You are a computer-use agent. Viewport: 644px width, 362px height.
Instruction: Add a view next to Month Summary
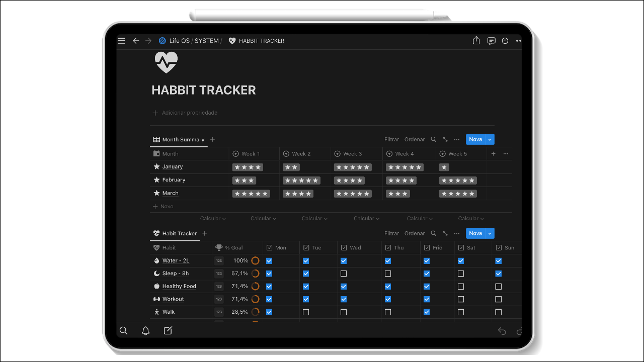point(212,139)
